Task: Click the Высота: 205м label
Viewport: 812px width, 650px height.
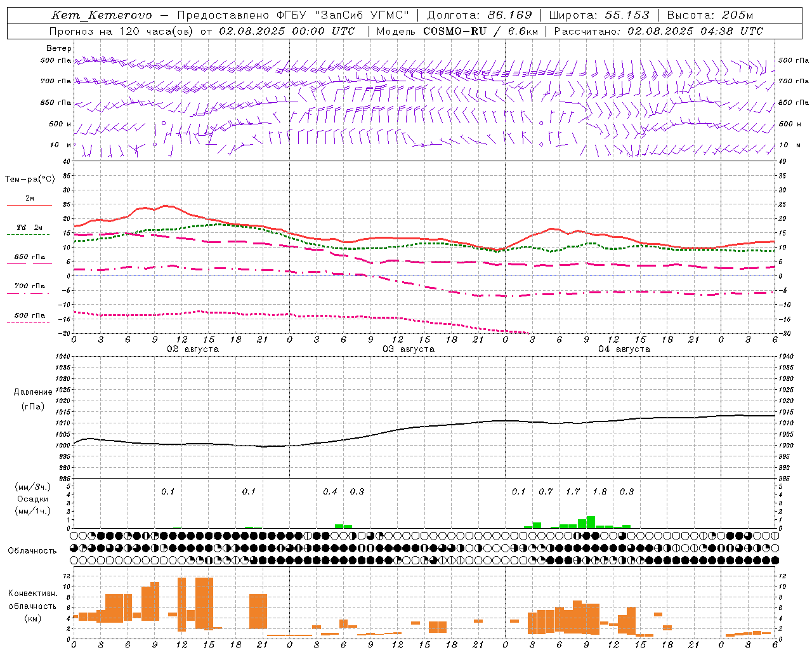Action: (x=710, y=15)
